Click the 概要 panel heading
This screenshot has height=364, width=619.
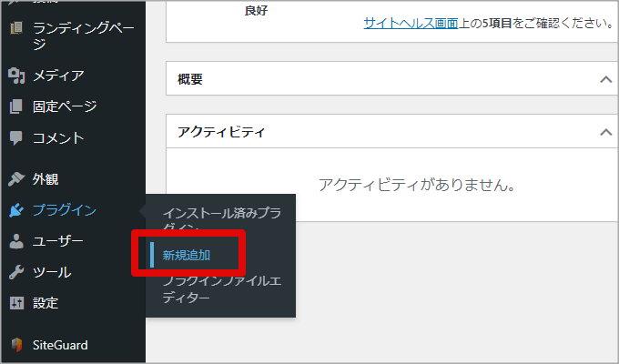(190, 79)
